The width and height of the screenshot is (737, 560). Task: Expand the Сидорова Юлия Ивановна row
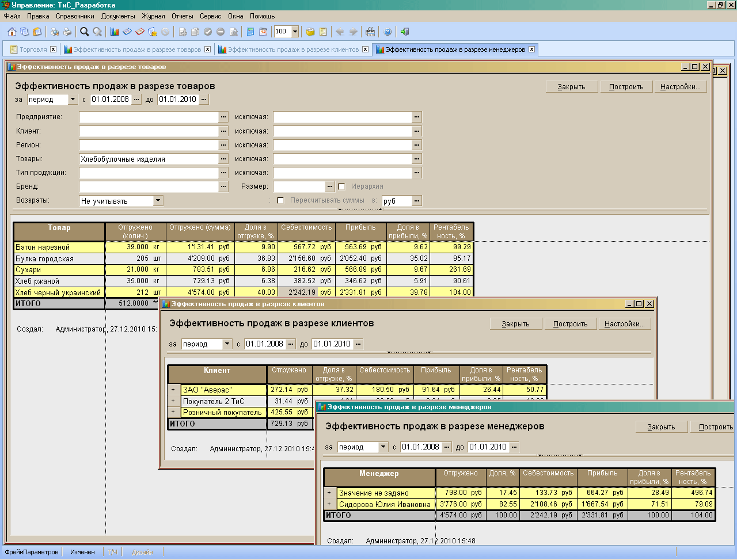[329, 504]
